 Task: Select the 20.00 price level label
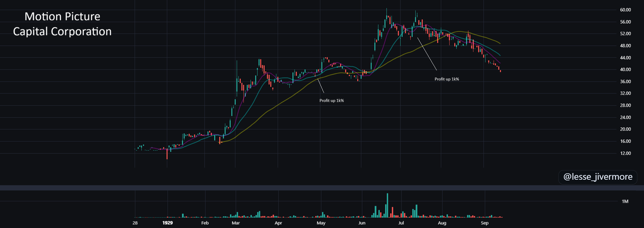(625, 129)
